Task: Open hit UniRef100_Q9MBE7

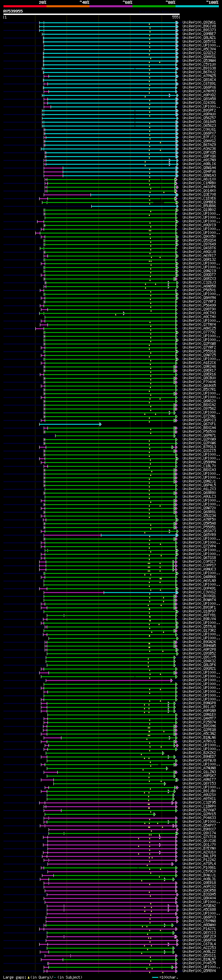Action: [x=199, y=34]
